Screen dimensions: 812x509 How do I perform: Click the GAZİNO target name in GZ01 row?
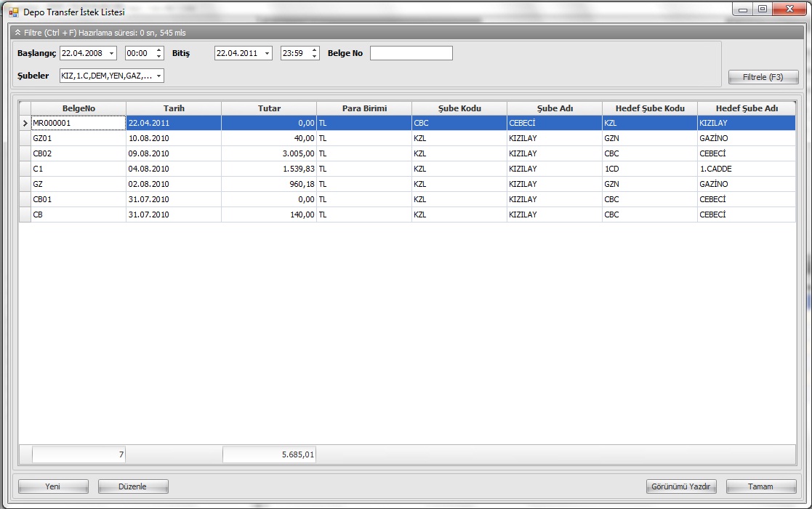point(747,138)
